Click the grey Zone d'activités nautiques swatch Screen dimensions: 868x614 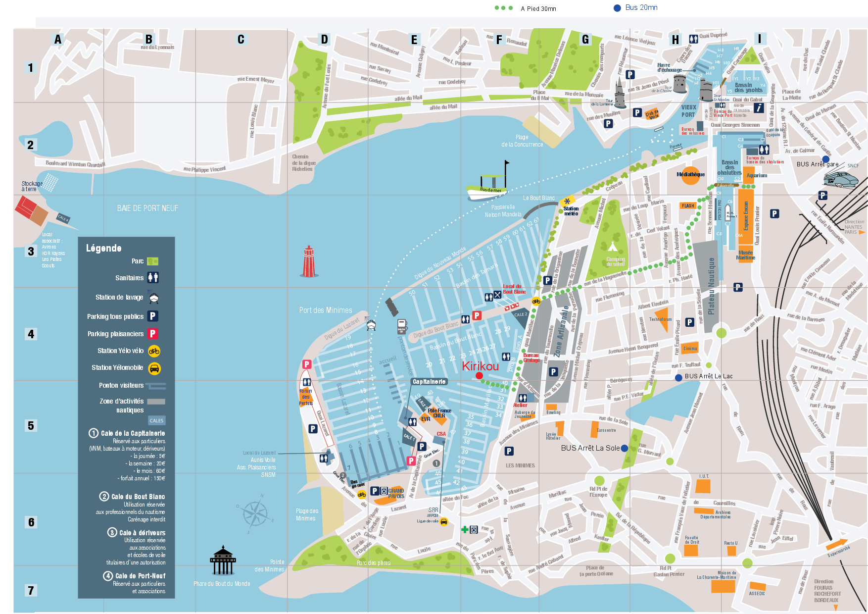(x=156, y=402)
